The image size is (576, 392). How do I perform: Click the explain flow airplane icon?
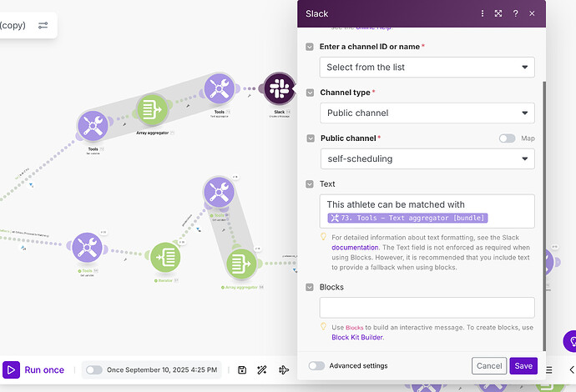(x=284, y=370)
